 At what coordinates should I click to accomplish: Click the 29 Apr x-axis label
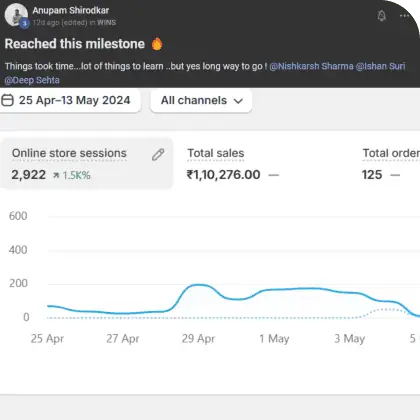(198, 339)
